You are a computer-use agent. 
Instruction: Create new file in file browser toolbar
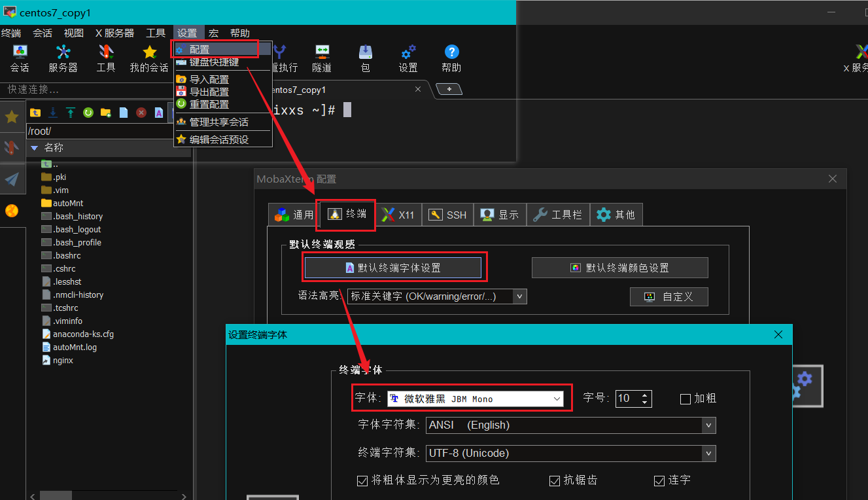pyautogui.click(x=124, y=113)
